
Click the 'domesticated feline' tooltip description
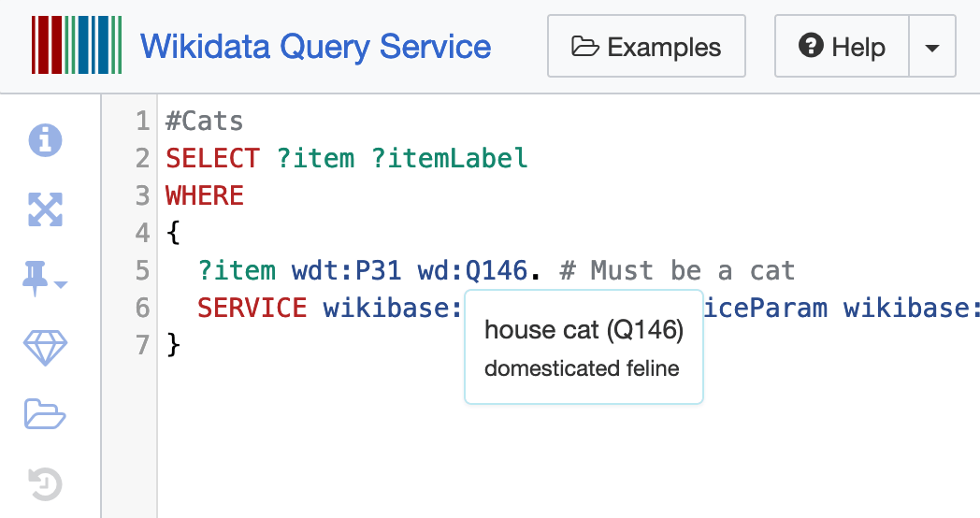(582, 368)
